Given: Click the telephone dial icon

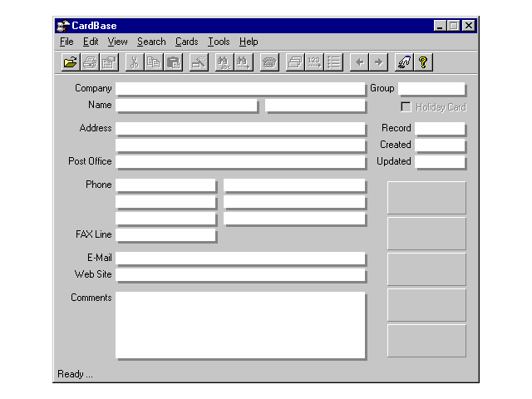Looking at the screenshot, I should point(269,62).
